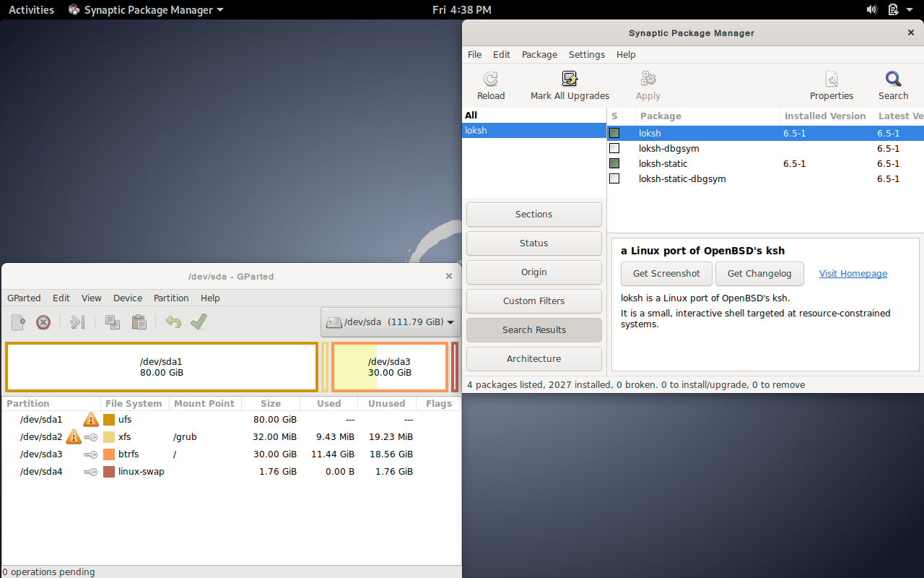Click the Apply gears icon in Synaptic
Viewport: 924px width, 578px height.
pyautogui.click(x=648, y=79)
